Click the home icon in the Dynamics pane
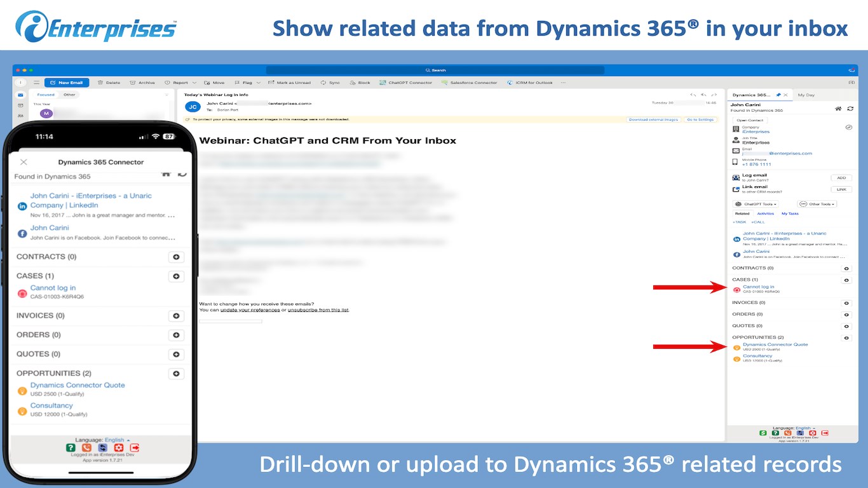The height and width of the screenshot is (488, 868). pyautogui.click(x=838, y=109)
